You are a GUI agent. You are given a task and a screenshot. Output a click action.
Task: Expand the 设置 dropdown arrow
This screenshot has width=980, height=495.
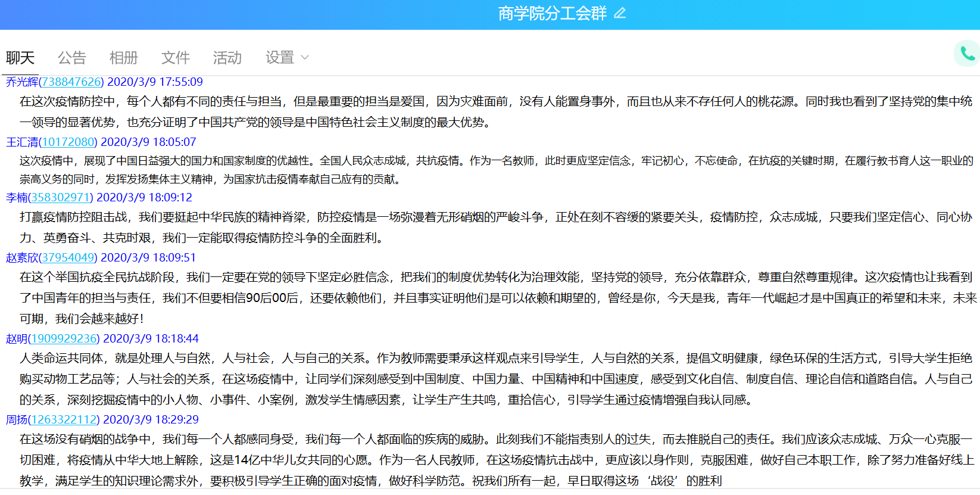(305, 58)
